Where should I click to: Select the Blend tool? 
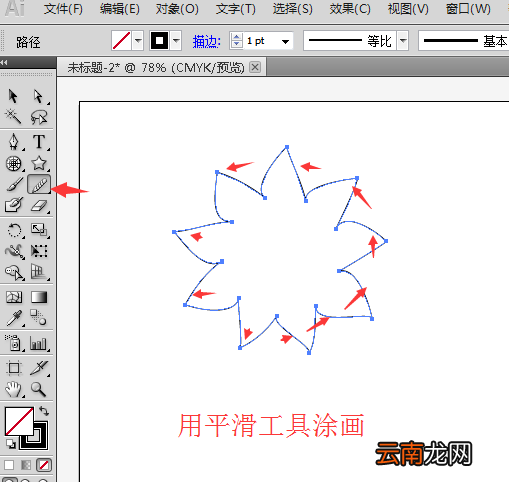coord(38,317)
